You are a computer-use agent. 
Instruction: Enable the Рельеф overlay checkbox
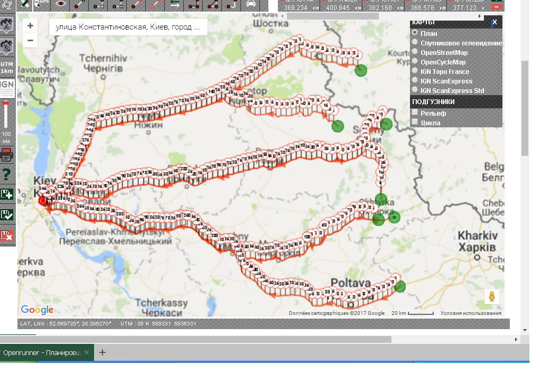(415, 113)
